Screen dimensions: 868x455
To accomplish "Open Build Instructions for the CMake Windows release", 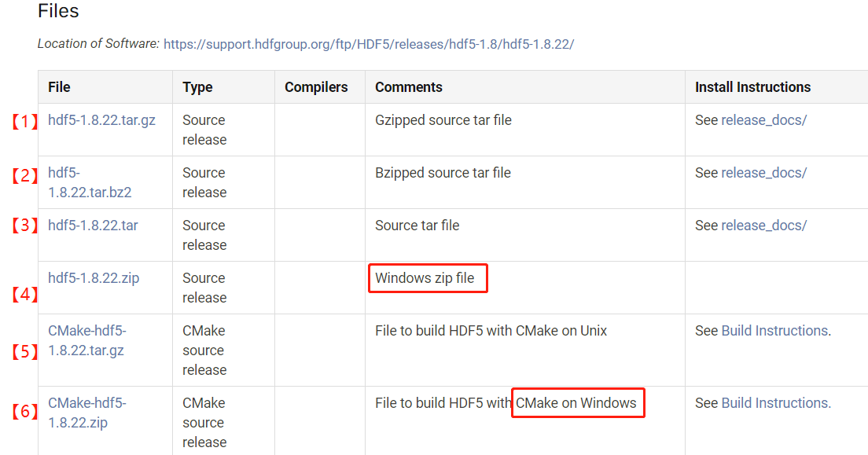I will pyautogui.click(x=774, y=402).
